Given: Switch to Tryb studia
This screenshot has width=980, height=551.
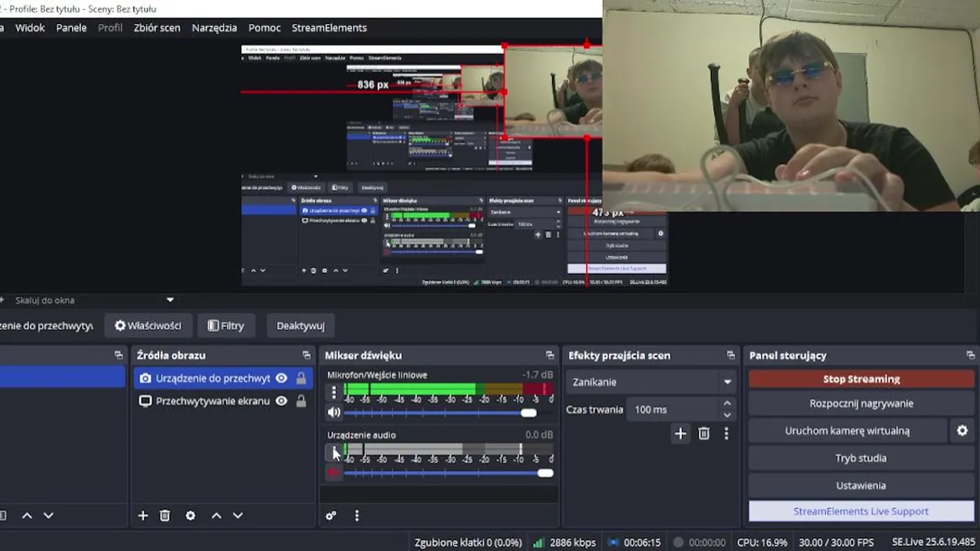Looking at the screenshot, I should [x=861, y=458].
